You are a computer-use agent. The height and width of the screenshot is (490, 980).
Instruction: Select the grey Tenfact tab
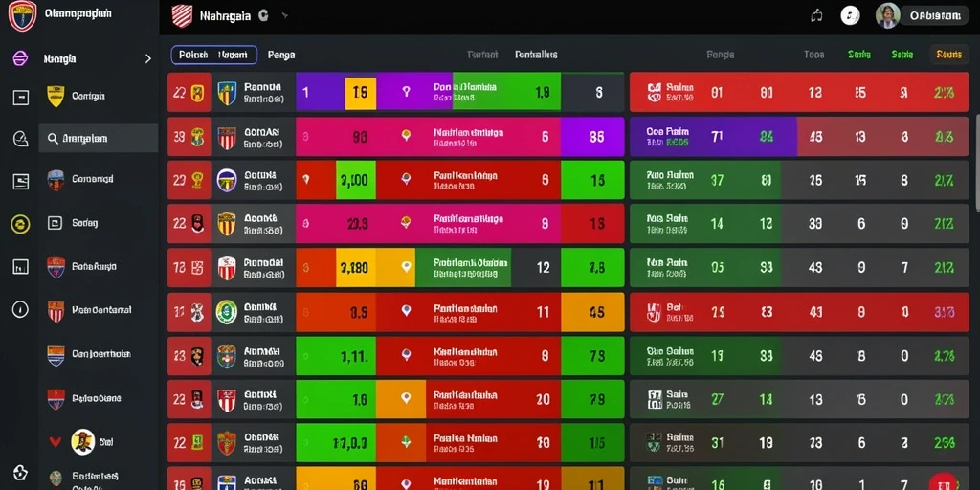coord(482,55)
